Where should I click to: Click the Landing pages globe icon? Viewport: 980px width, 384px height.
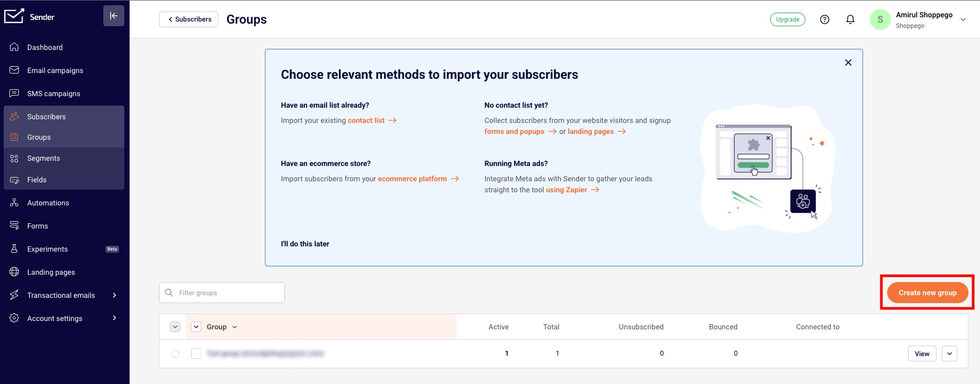coord(14,272)
